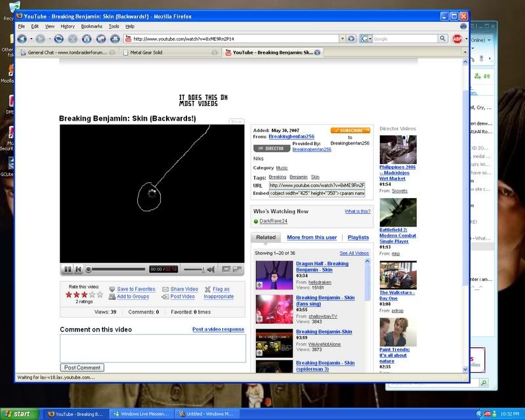
Task: Open search engine selector dropdown
Action: tap(366, 39)
